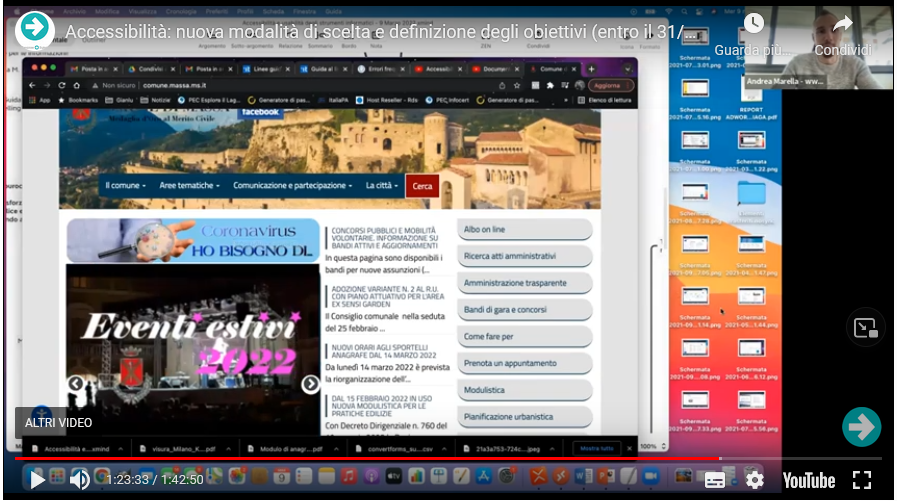Expand the Comunicazione e partecipazione menu
The height and width of the screenshot is (501, 897).
(x=294, y=186)
